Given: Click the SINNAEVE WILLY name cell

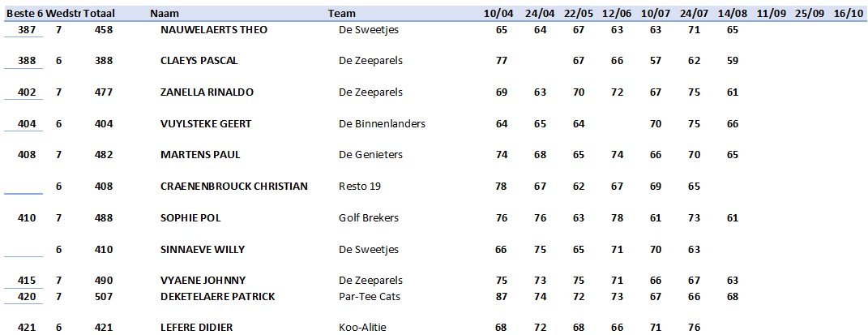Looking at the screenshot, I should point(203,250).
